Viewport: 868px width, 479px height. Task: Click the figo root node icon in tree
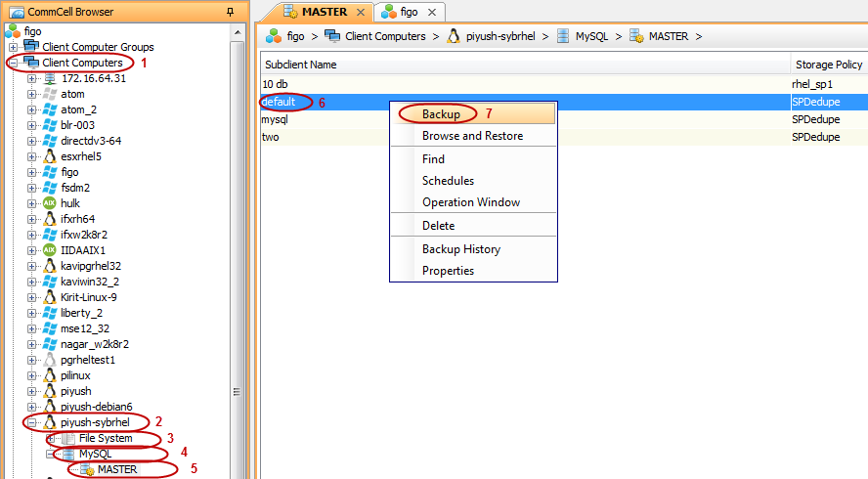coord(12,31)
